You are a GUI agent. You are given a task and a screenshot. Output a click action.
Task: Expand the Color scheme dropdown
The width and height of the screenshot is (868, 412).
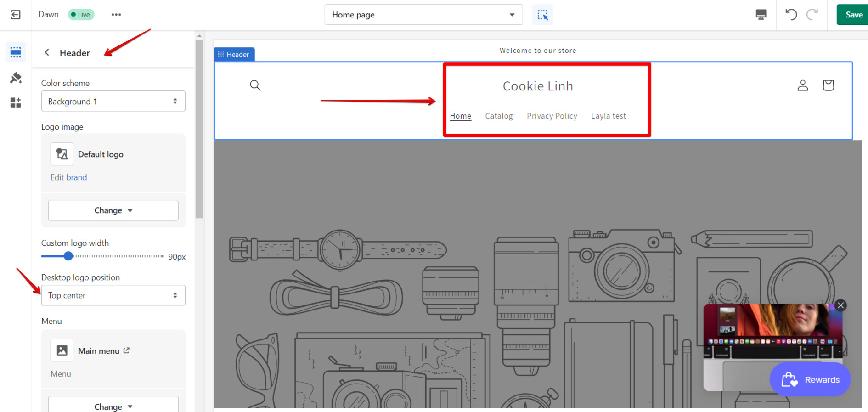pos(113,101)
